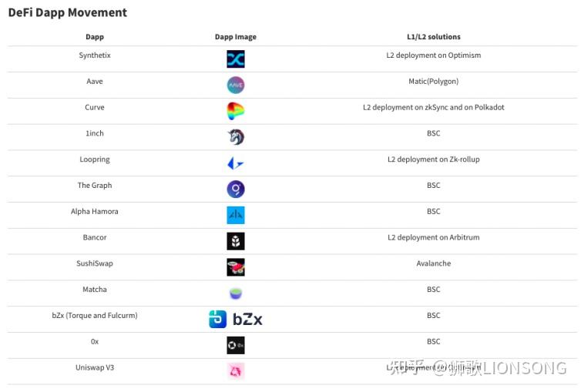Screen dimensions: 581x392
Task: Click the 1inch unicorn icon
Action: click(x=236, y=137)
